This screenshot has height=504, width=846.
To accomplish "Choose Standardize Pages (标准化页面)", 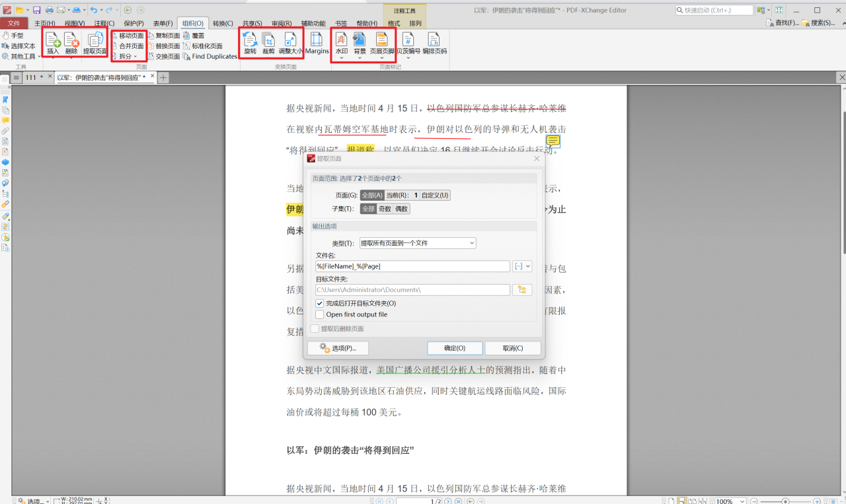I will click(204, 46).
